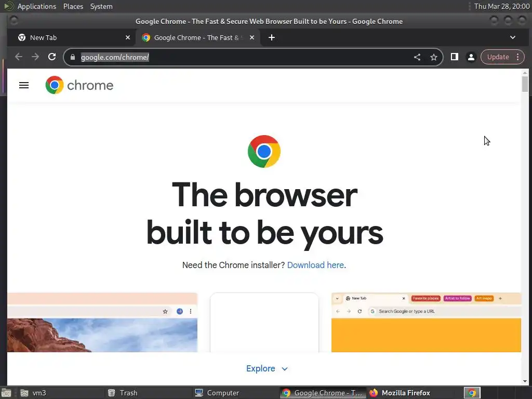Open the orange tab groups thumbnail

tap(426, 322)
